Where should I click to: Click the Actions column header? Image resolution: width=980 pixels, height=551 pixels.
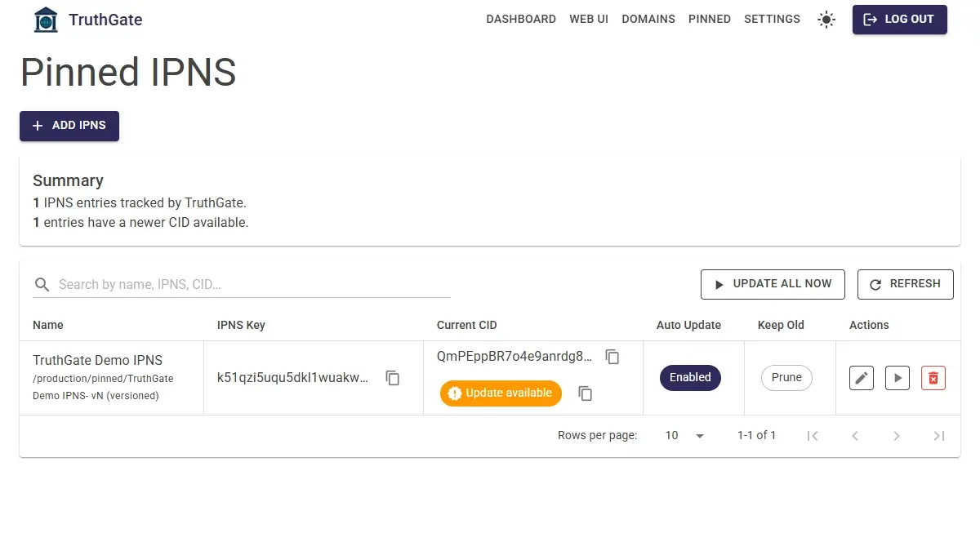tap(869, 325)
